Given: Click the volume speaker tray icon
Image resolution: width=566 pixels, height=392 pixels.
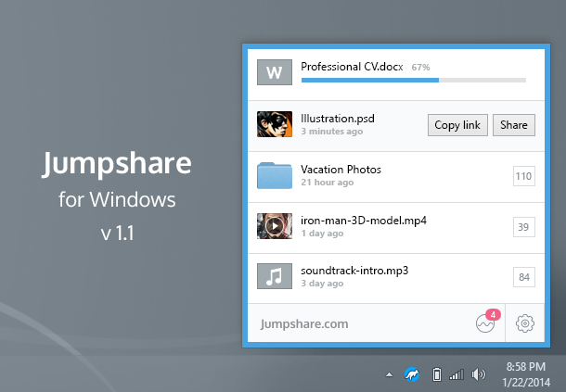Looking at the screenshot, I should [x=479, y=374].
